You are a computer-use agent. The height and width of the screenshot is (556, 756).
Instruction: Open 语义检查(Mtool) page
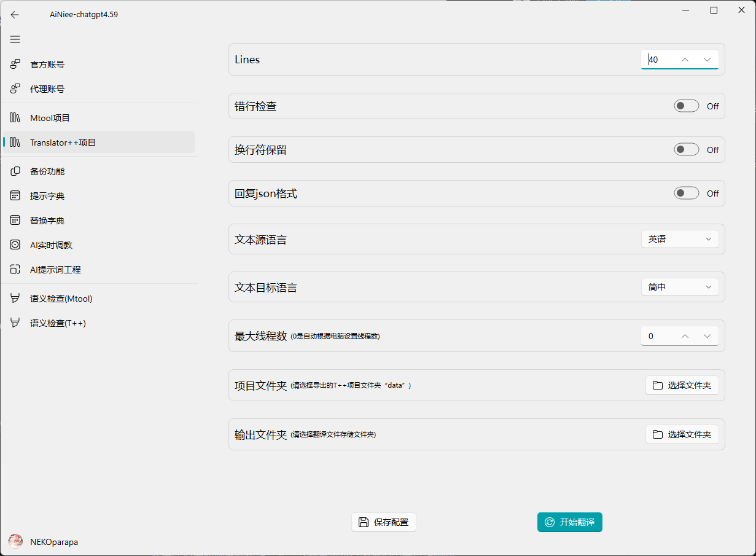click(99, 298)
